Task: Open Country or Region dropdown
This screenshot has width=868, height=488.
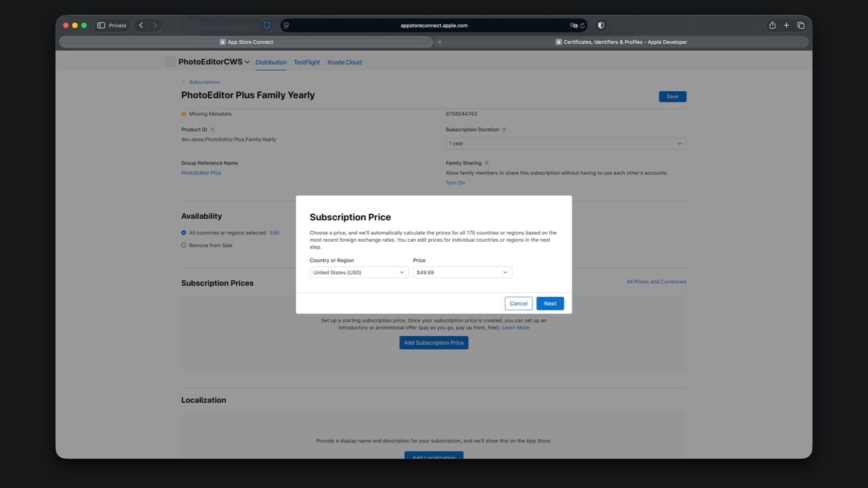Action: 359,272
